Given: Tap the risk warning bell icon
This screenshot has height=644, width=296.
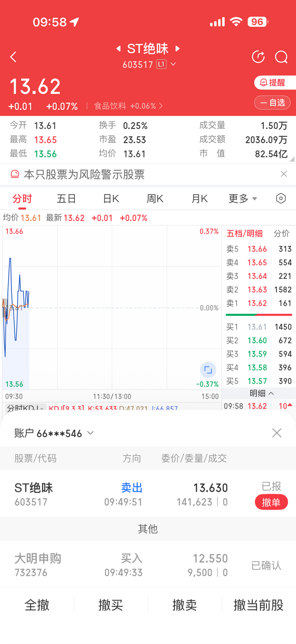Looking at the screenshot, I should pyautogui.click(x=15, y=174).
